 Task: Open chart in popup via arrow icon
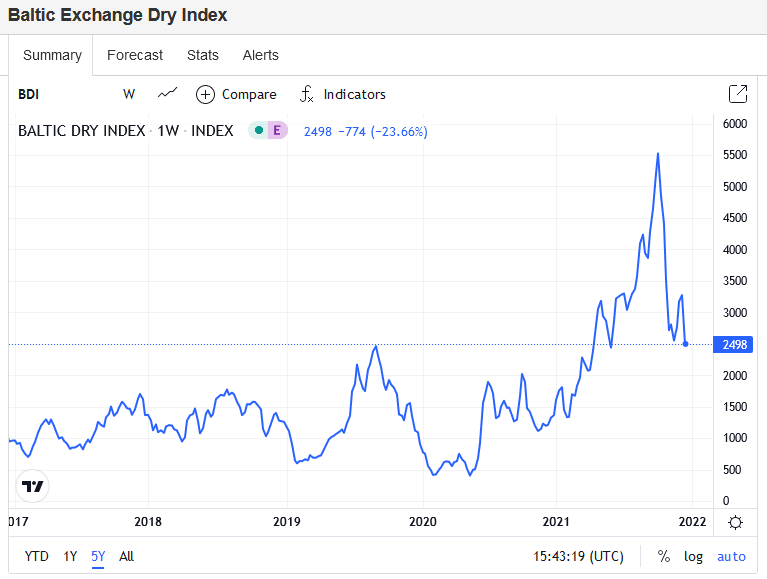pyautogui.click(x=738, y=94)
